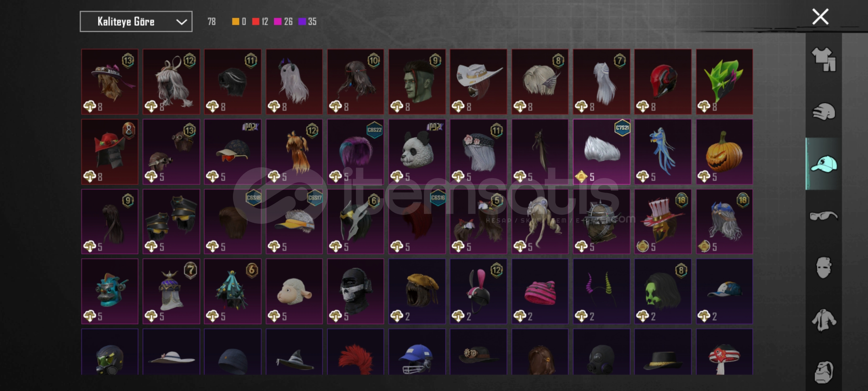
Task: Select the sheep head mask item
Action: 294,291
